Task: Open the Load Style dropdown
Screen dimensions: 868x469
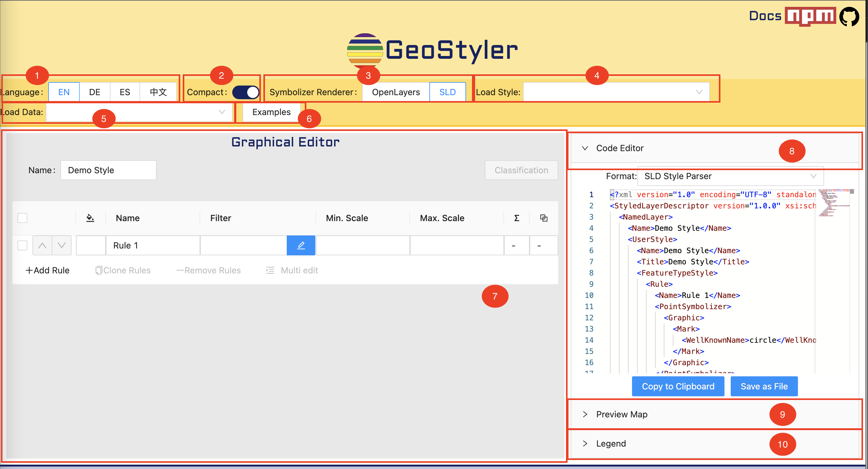Action: (x=616, y=92)
